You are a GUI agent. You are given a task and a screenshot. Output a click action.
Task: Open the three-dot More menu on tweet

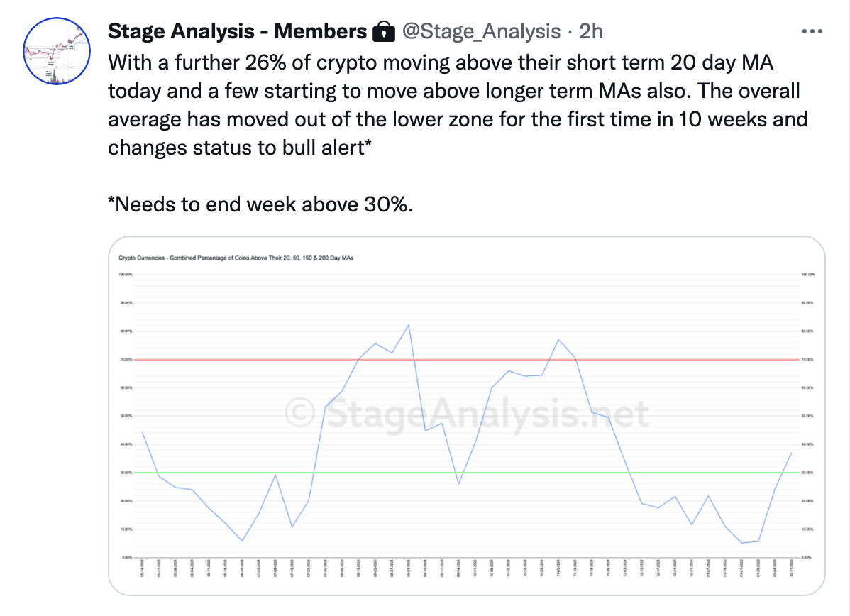pos(812,31)
